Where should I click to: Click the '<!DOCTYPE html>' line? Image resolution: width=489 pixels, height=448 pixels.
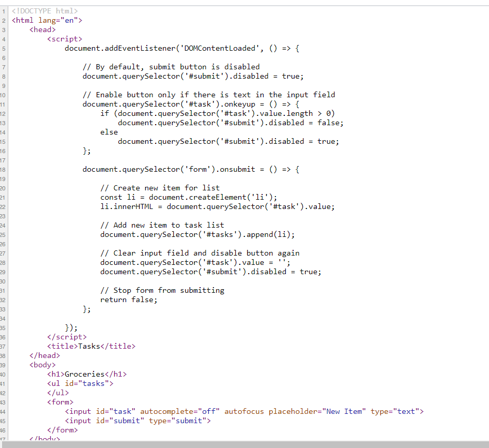pos(45,11)
